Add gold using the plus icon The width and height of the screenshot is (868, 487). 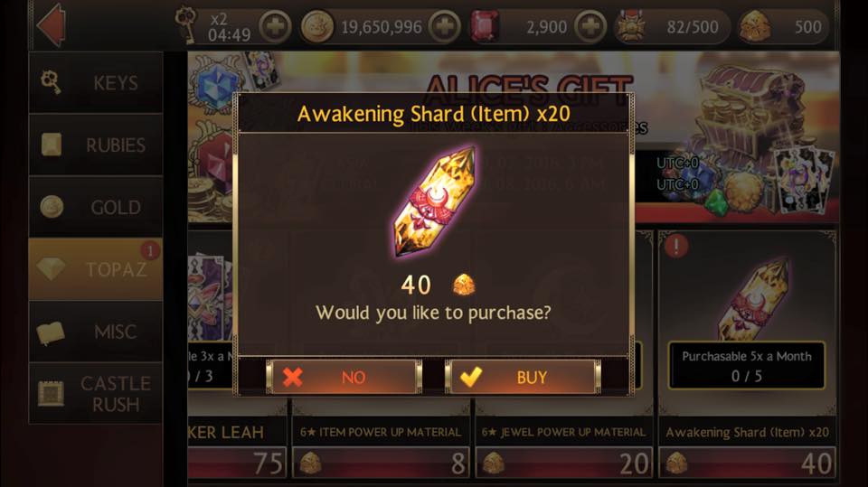(445, 26)
